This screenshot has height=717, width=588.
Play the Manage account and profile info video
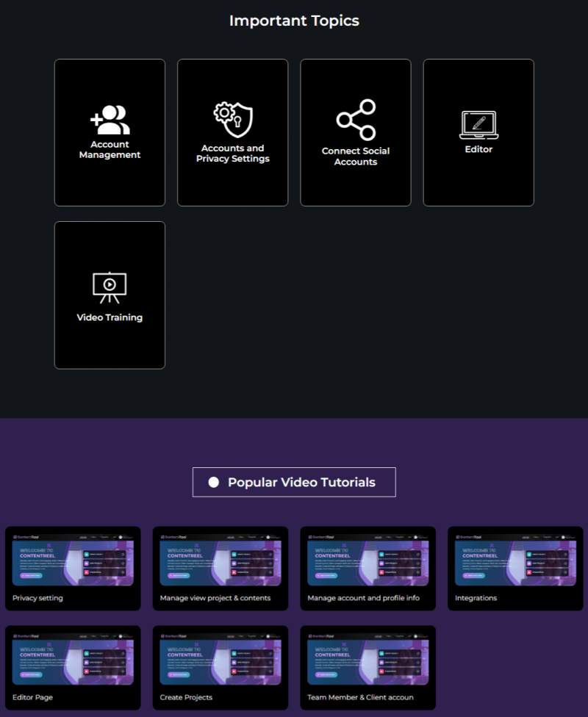pos(367,561)
